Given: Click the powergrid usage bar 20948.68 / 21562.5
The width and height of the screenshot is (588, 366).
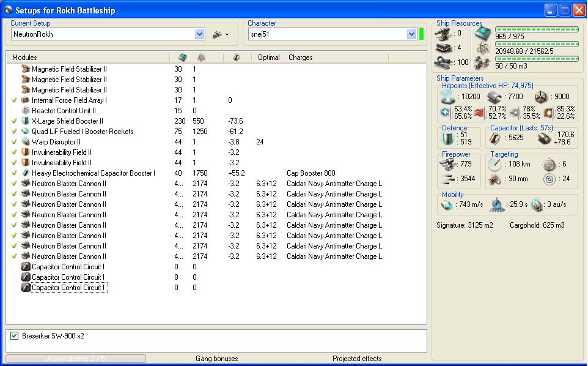Looking at the screenshot, I should click(x=537, y=44).
